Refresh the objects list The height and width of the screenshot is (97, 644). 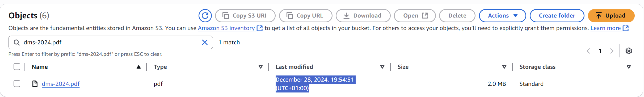(205, 16)
